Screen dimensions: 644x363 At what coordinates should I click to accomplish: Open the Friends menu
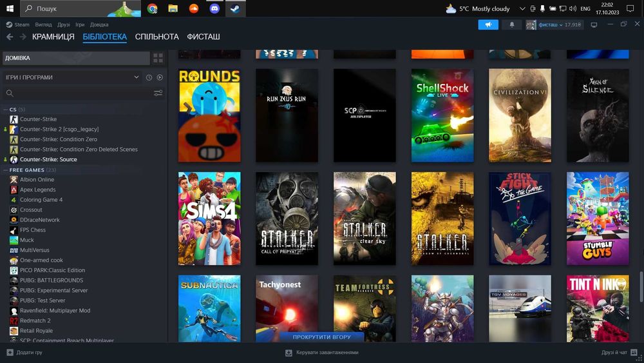(x=64, y=25)
